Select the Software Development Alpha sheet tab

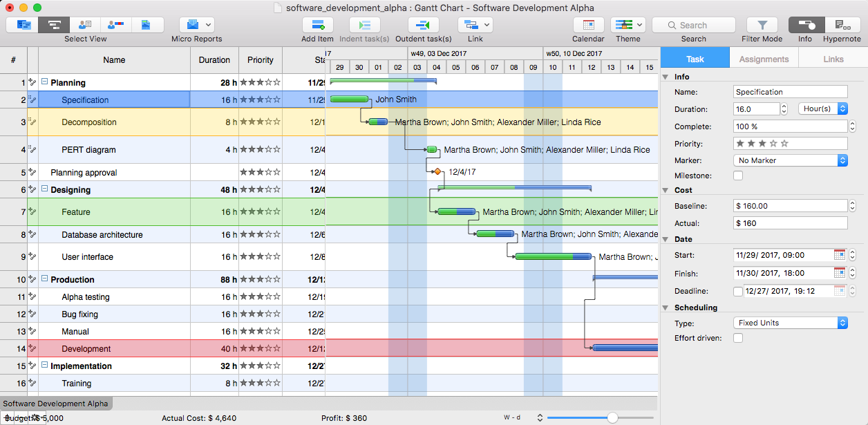(55, 404)
